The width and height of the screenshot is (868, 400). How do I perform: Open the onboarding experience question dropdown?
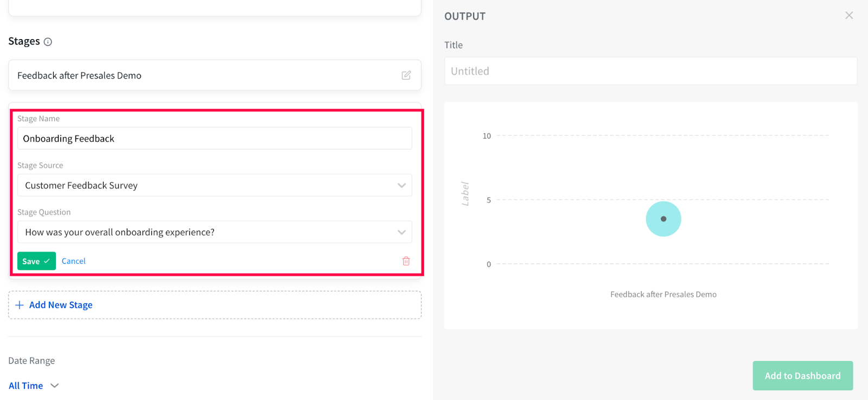[206, 232]
